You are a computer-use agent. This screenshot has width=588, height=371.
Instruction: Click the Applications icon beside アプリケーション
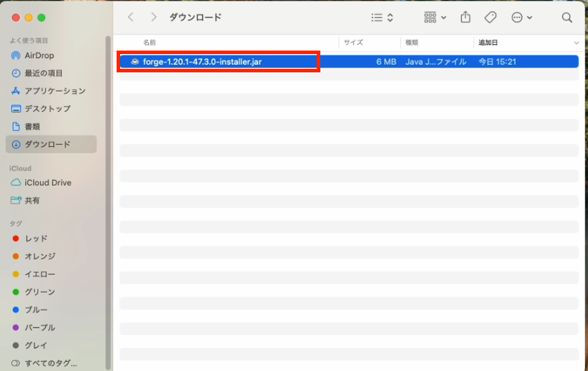pos(15,91)
